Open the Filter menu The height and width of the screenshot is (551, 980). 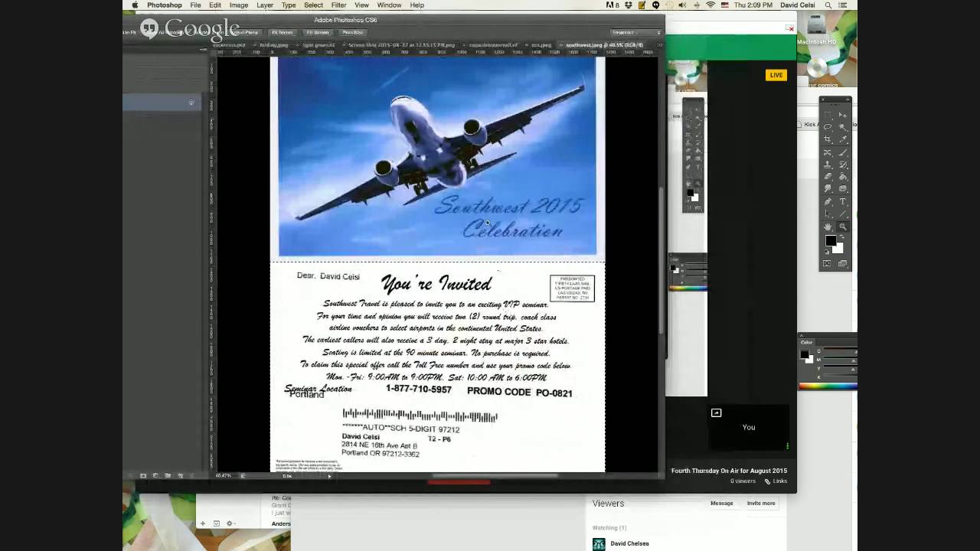coord(339,5)
